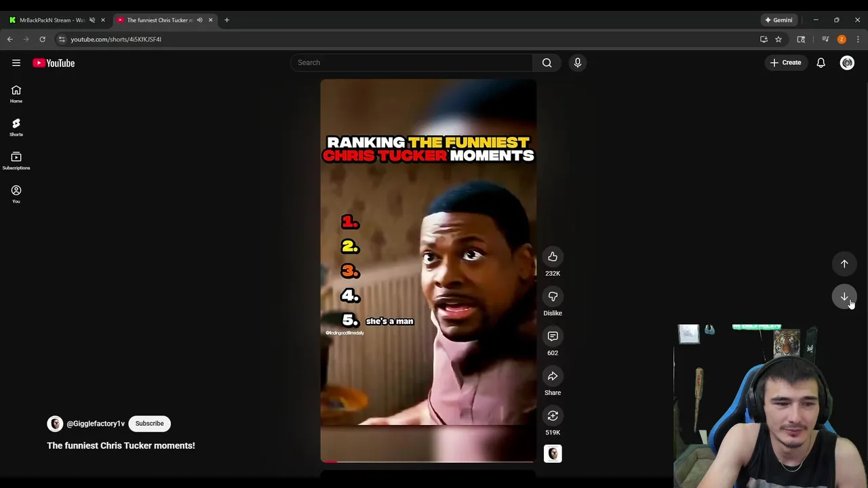This screenshot has height=488, width=868.
Task: Open the notifications bell
Action: click(821, 62)
